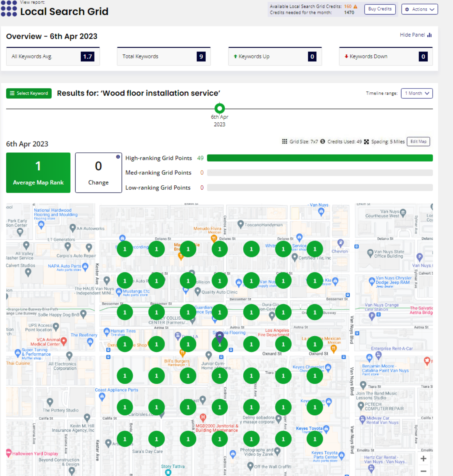Click the Keywords Up stat card

pos(275,56)
